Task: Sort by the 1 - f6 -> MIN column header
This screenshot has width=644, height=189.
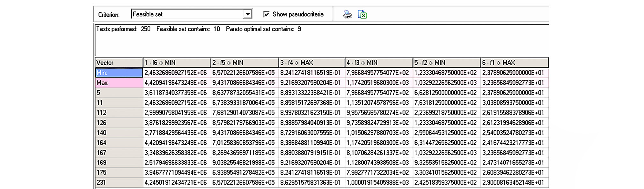Action: [x=177, y=63]
